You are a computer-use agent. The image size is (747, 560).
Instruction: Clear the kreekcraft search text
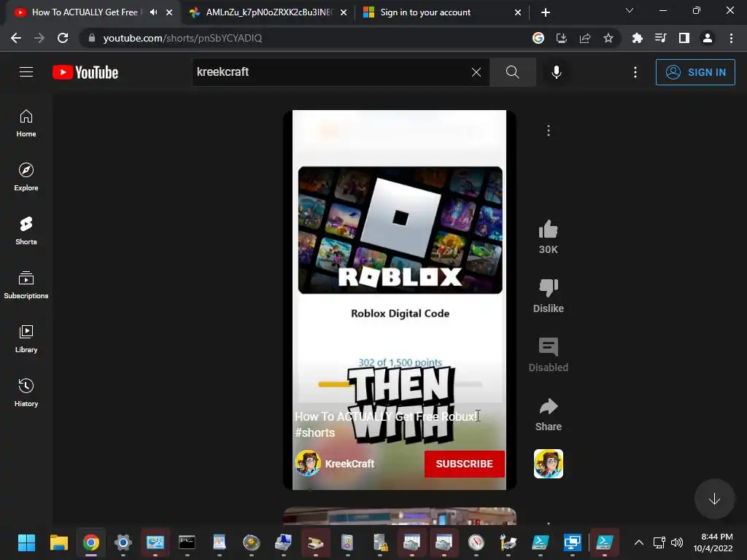(x=476, y=72)
